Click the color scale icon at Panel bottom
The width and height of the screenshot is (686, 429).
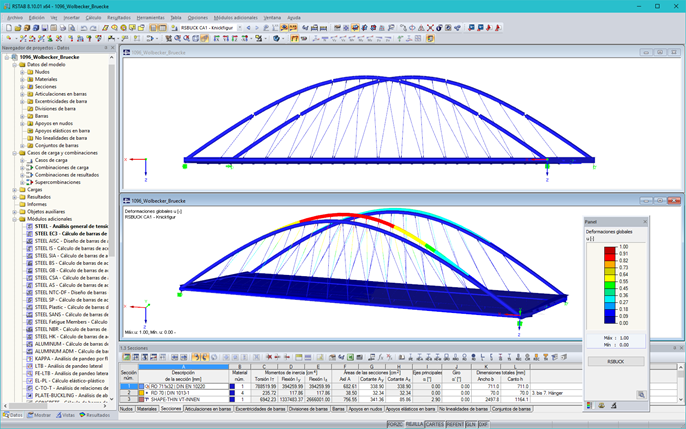589,405
